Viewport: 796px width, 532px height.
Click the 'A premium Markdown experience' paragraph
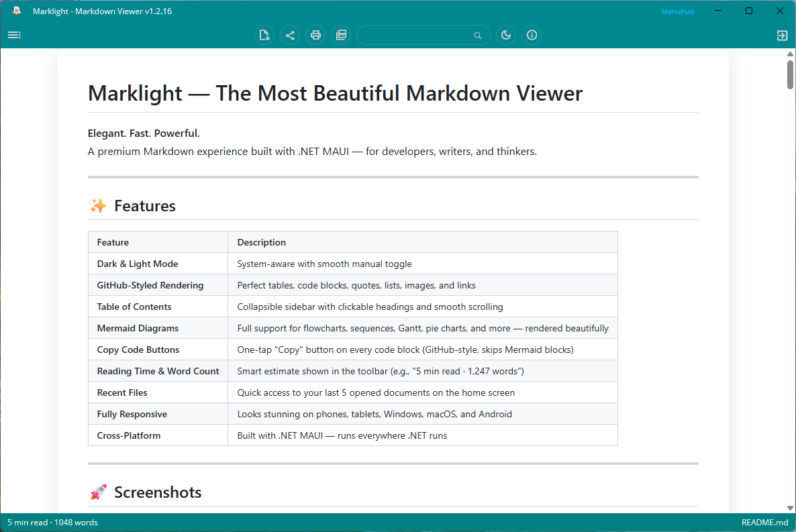click(312, 151)
